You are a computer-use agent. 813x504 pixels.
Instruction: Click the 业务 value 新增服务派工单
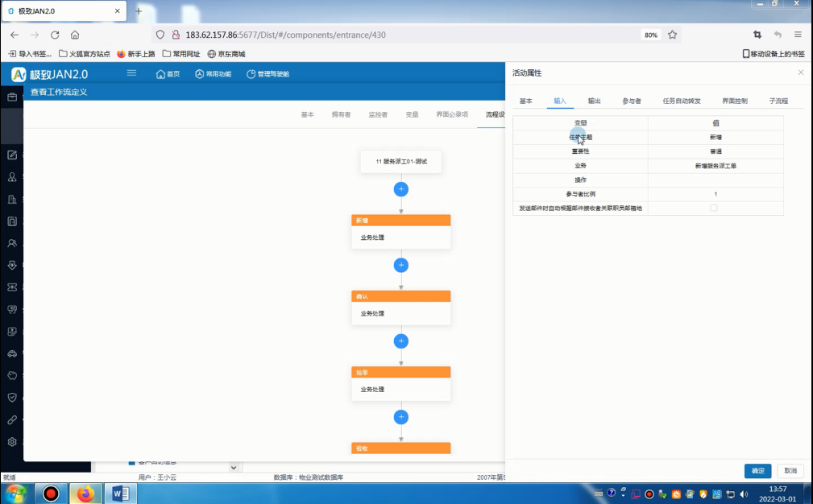click(x=716, y=166)
